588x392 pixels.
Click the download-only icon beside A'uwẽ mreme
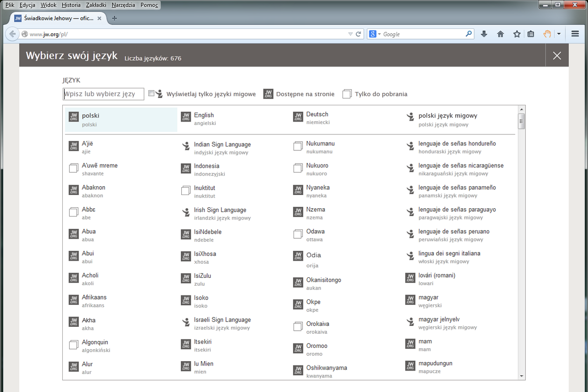[73, 169]
